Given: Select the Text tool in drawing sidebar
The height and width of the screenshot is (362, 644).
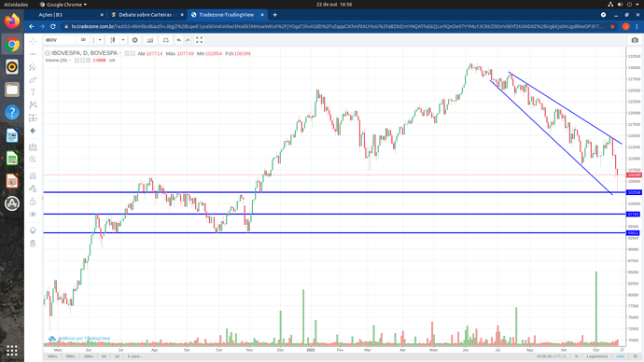Looking at the screenshot, I should click(x=33, y=92).
